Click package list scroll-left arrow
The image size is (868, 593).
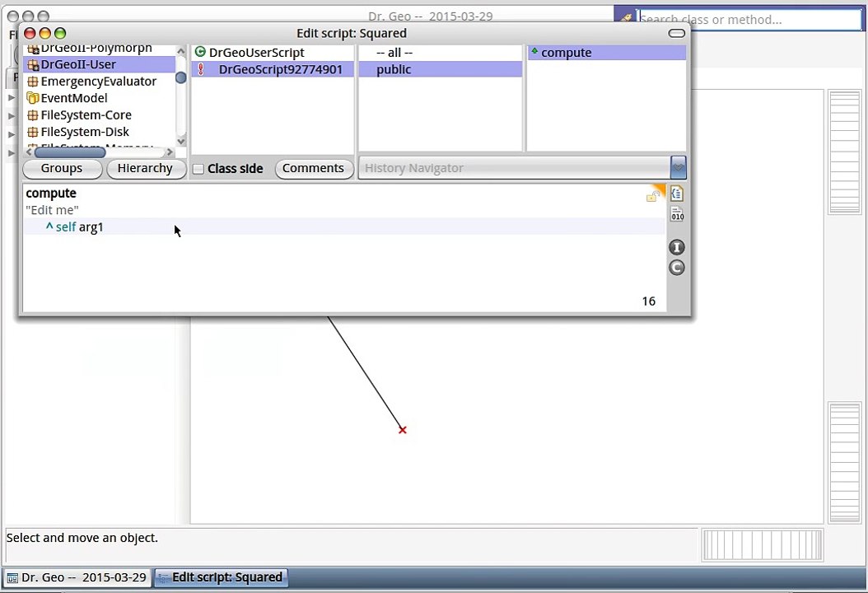(x=29, y=152)
